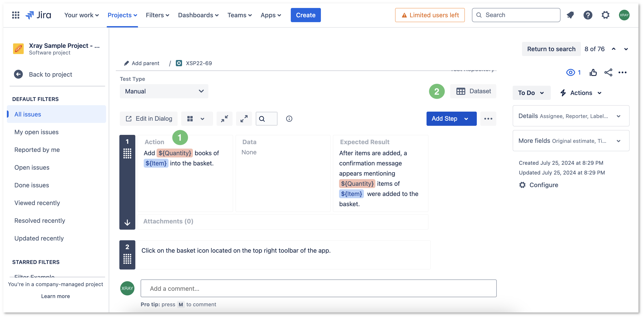This screenshot has height=318, width=644.
Task: Focus the top Search field
Action: point(516,15)
